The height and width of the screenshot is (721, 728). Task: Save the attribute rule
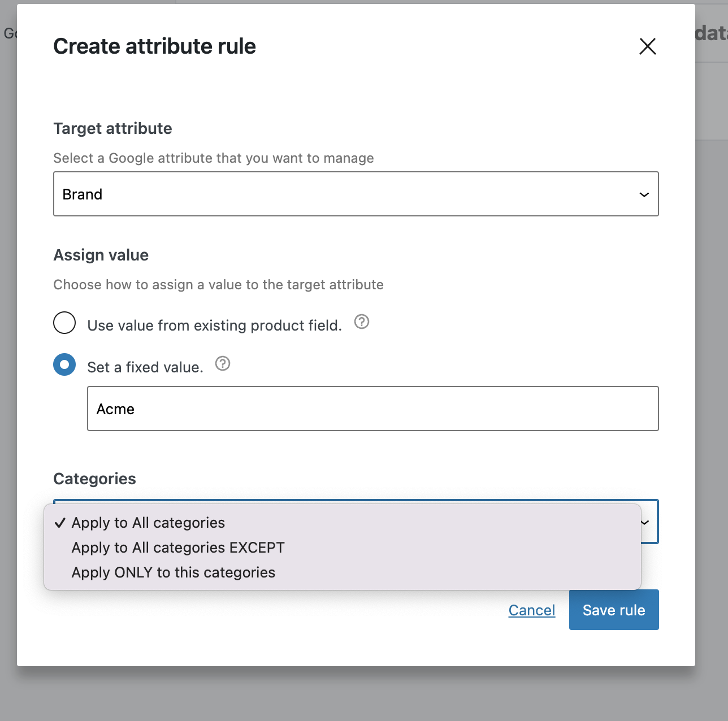point(614,610)
